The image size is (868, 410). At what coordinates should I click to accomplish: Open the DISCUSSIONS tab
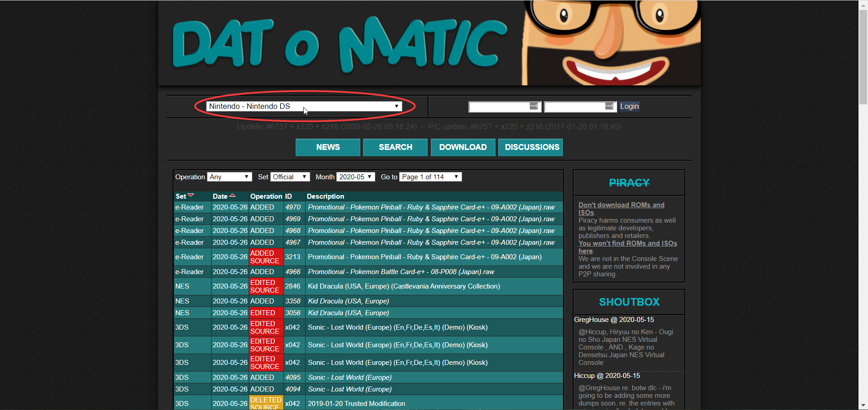tap(530, 147)
